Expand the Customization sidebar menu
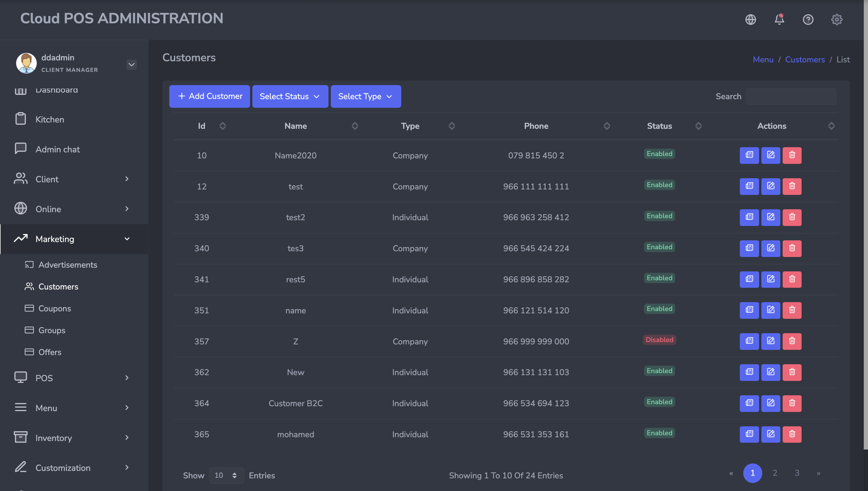 pyautogui.click(x=74, y=467)
